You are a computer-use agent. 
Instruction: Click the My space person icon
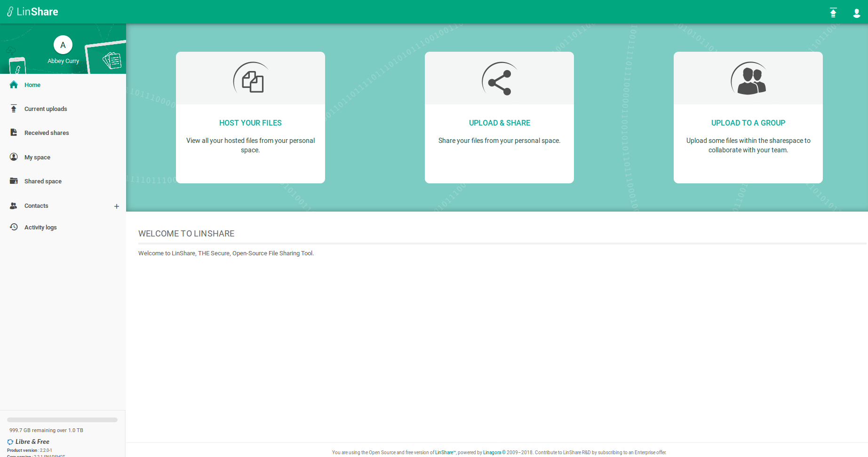click(x=14, y=157)
